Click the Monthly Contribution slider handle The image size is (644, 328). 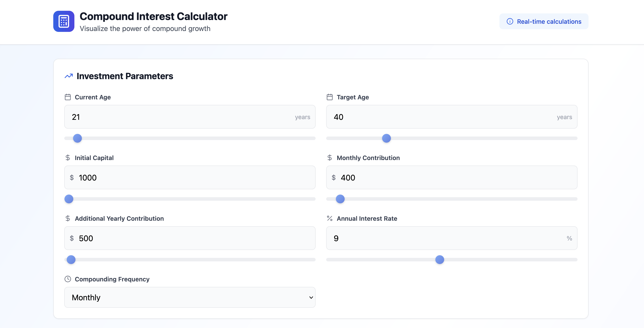pyautogui.click(x=340, y=199)
